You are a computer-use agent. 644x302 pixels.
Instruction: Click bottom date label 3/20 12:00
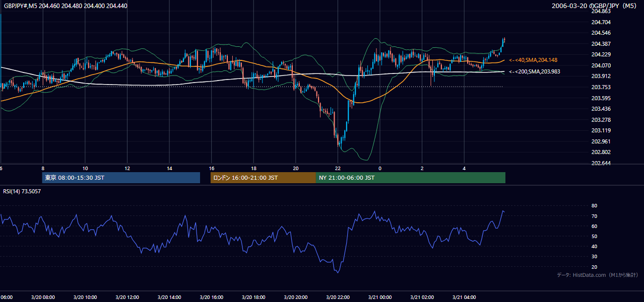pos(127,297)
